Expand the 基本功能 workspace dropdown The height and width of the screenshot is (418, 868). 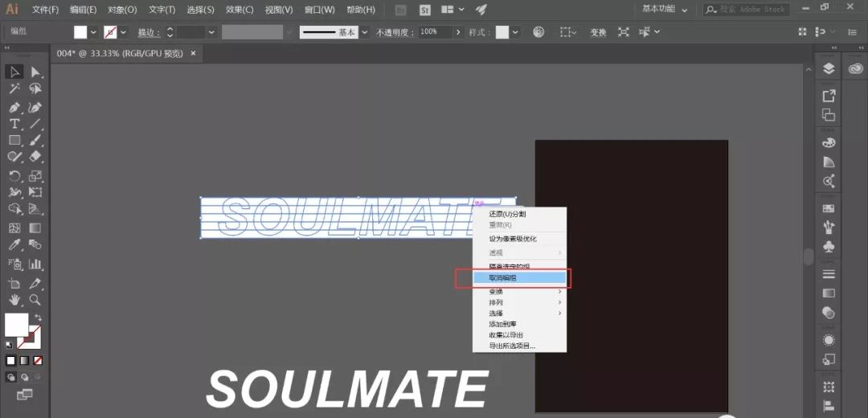pyautogui.click(x=684, y=10)
